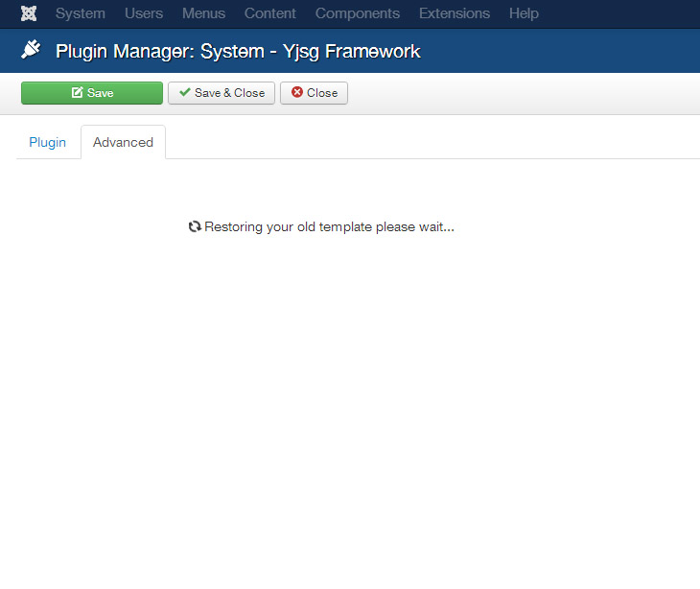Open the Help menu
Screen dimensions: 700x589
click(x=525, y=13)
